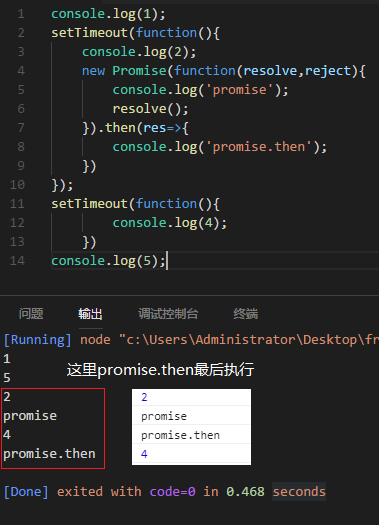
Task: Click the resolve() call on line 6
Action: click(x=150, y=109)
